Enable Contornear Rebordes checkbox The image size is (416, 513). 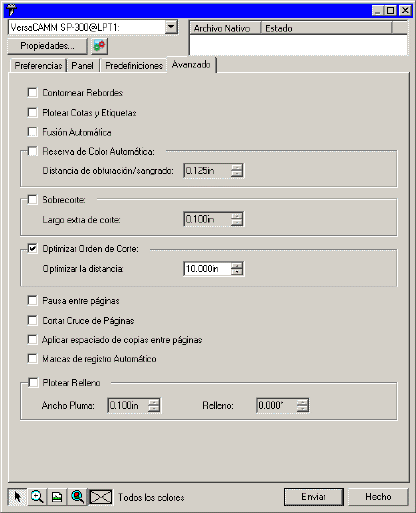[x=32, y=92]
